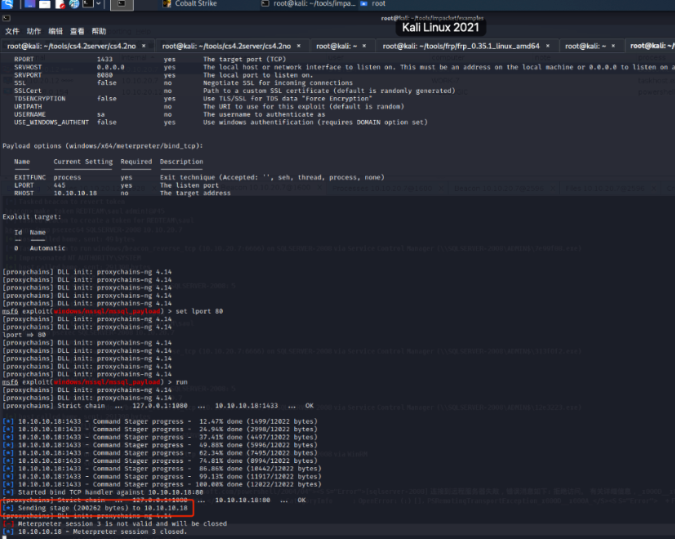
Task: Open the white file manager panel icon
Action: click(44, 4)
